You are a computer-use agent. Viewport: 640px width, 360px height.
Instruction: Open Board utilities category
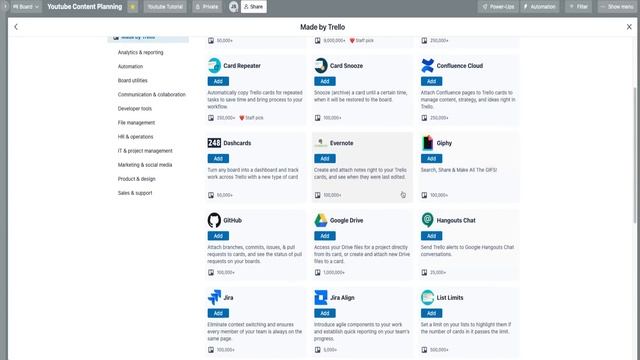pos(133,81)
